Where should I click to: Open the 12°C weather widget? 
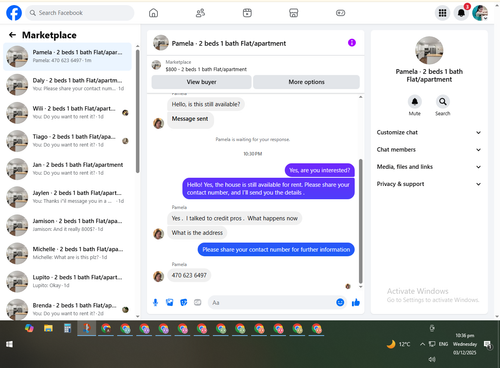399,344
